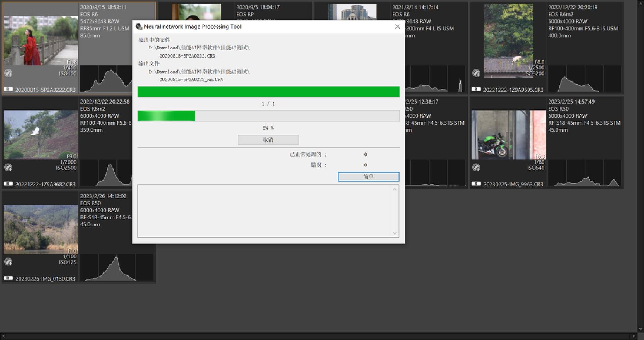Close the Neural network Image Processing Tool dialog
This screenshot has height=340, width=644.
tap(397, 26)
